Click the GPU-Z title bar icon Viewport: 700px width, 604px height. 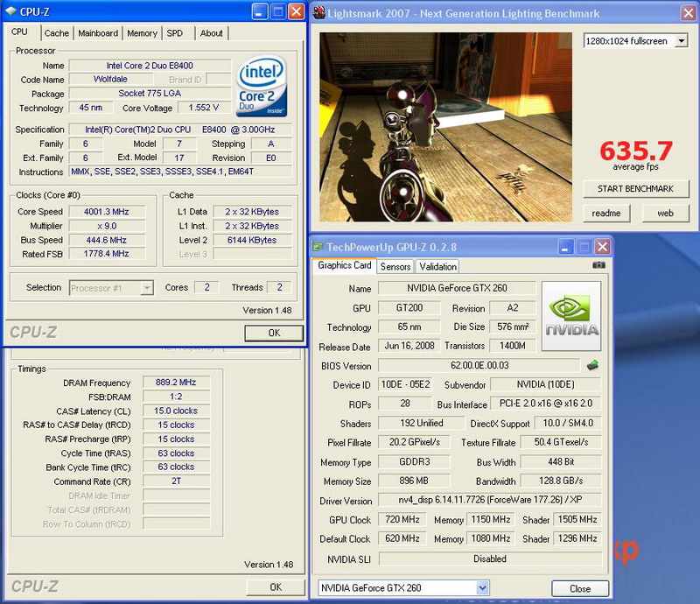pyautogui.click(x=318, y=247)
